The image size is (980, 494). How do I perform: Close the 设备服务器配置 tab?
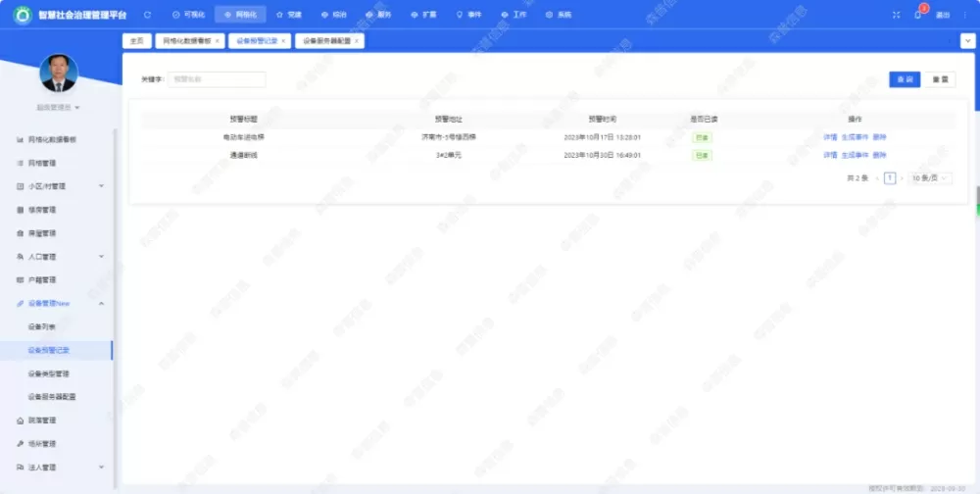pos(357,41)
